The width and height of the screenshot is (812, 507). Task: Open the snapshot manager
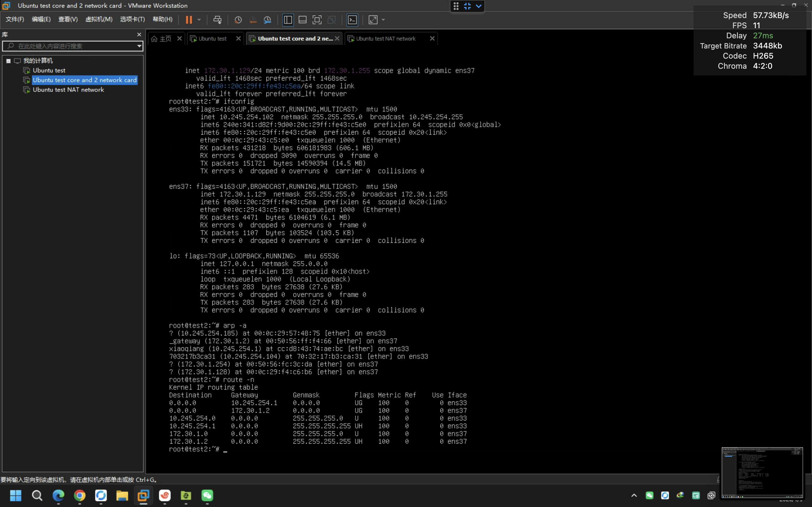pyautogui.click(x=267, y=20)
